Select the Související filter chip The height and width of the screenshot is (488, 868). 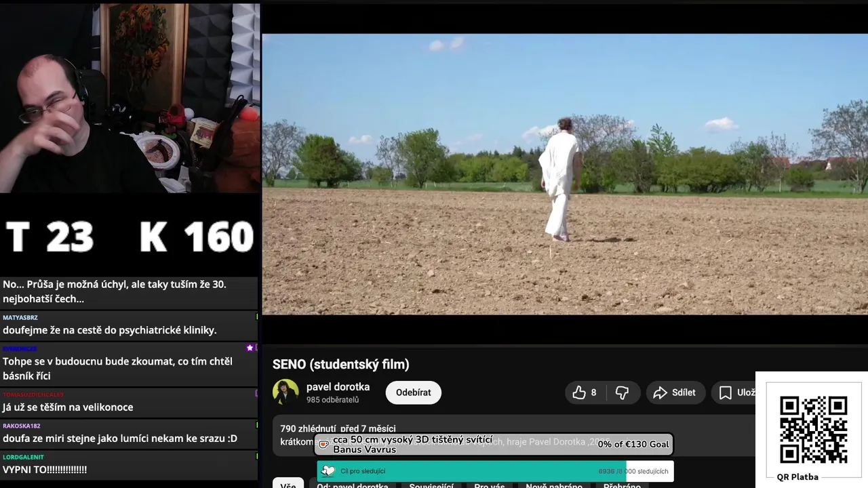(x=431, y=485)
